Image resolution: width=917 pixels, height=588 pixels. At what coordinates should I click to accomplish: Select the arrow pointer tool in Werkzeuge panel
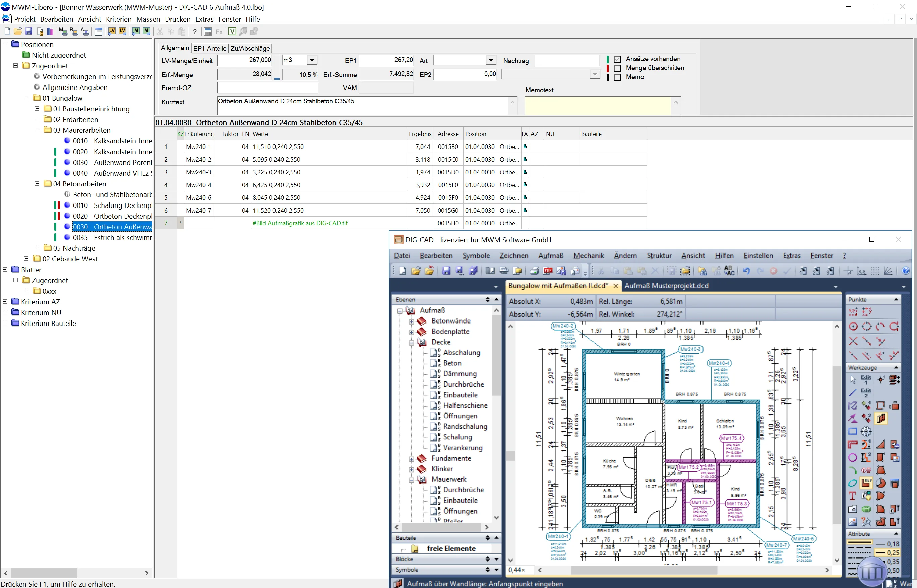pos(853,380)
